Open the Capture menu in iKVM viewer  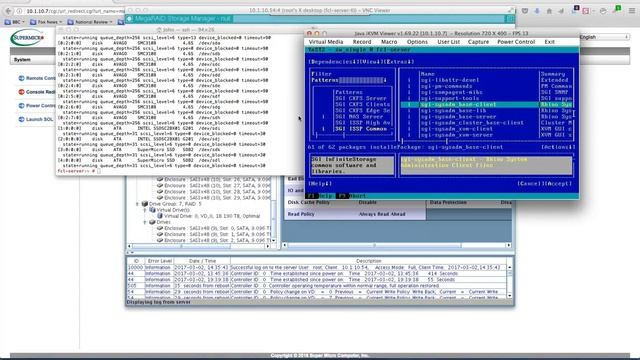(x=478, y=42)
